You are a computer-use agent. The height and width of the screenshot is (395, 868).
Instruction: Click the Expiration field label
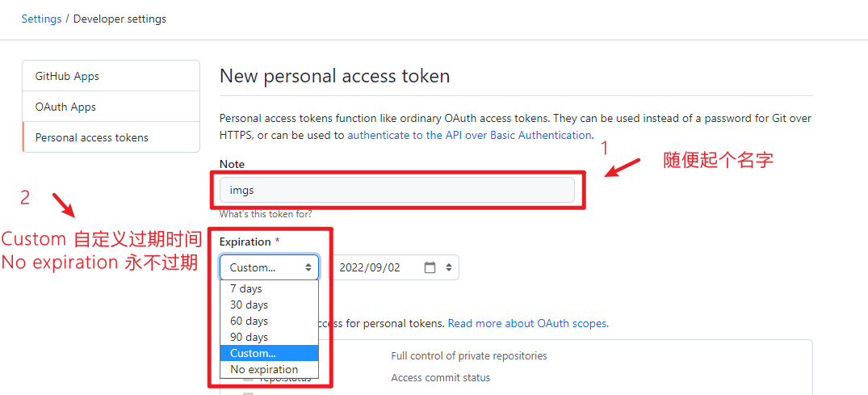(x=245, y=242)
